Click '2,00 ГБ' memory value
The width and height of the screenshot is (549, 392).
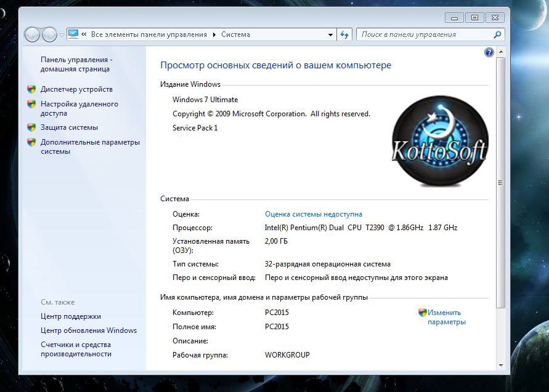tap(276, 241)
